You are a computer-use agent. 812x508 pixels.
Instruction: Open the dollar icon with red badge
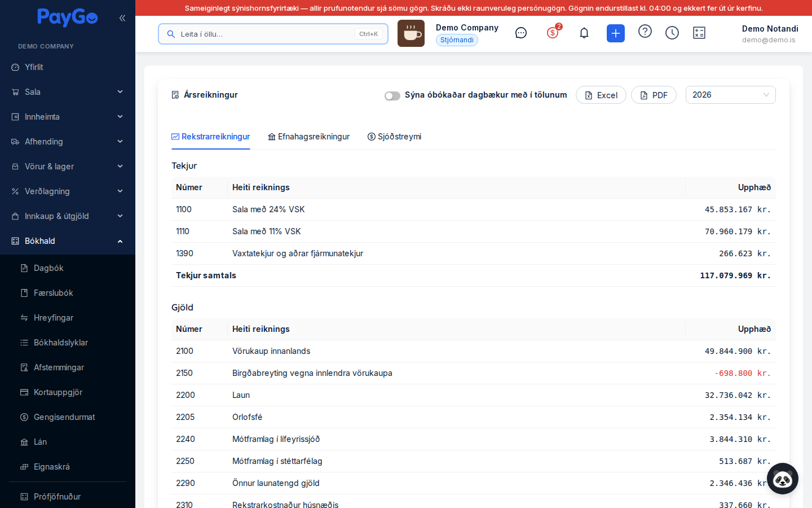pyautogui.click(x=553, y=33)
